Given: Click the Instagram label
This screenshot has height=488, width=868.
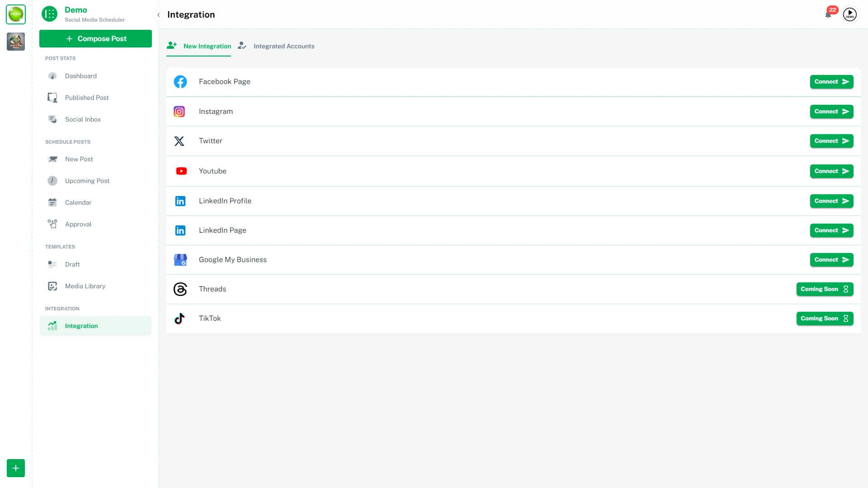Looking at the screenshot, I should click(216, 112).
